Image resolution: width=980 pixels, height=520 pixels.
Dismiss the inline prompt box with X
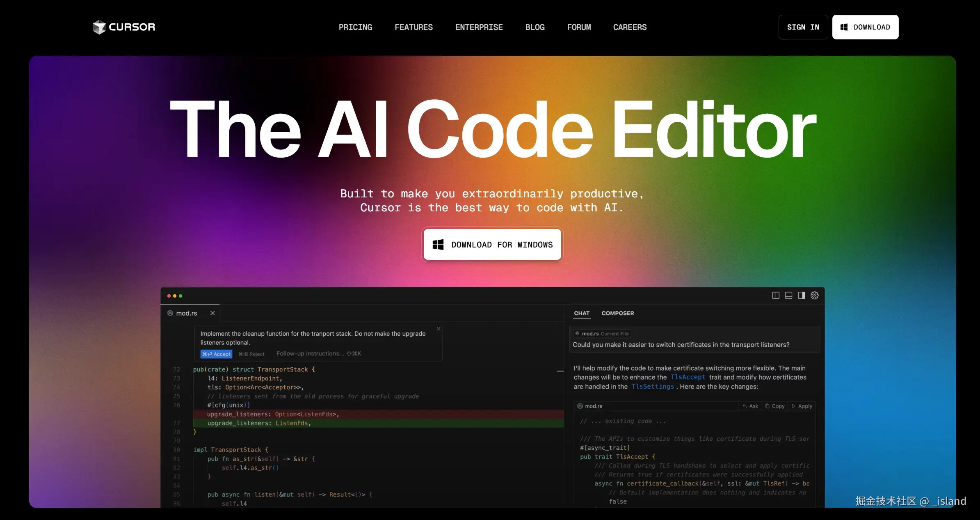[x=439, y=329]
